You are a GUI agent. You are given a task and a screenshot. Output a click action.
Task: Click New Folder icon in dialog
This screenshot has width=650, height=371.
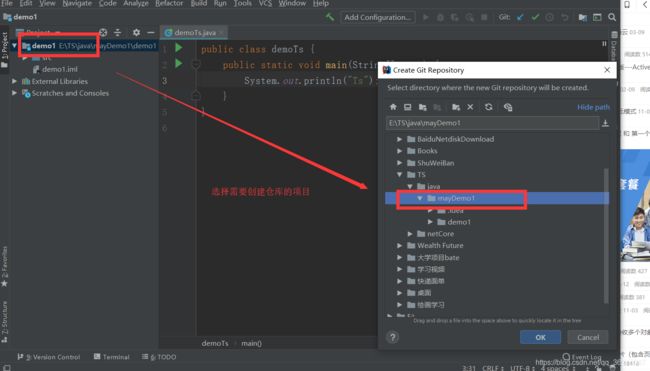point(456,107)
